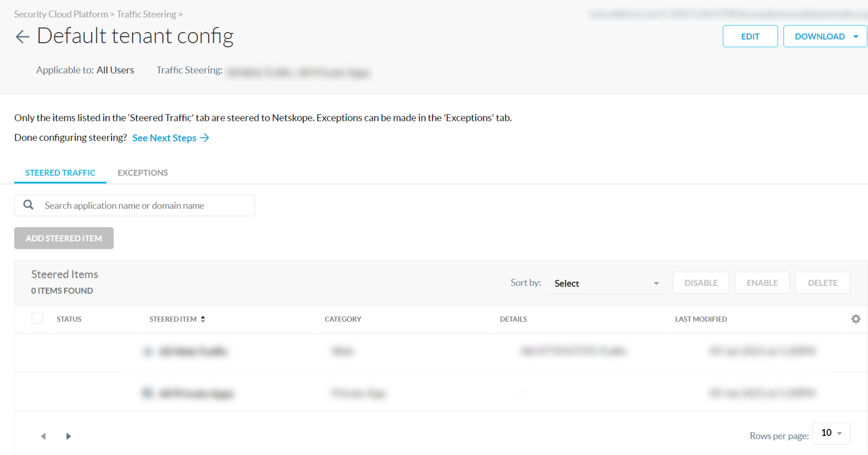The height and width of the screenshot is (455, 868).
Task: Expand the Download button dropdown arrow
Action: [x=856, y=36]
